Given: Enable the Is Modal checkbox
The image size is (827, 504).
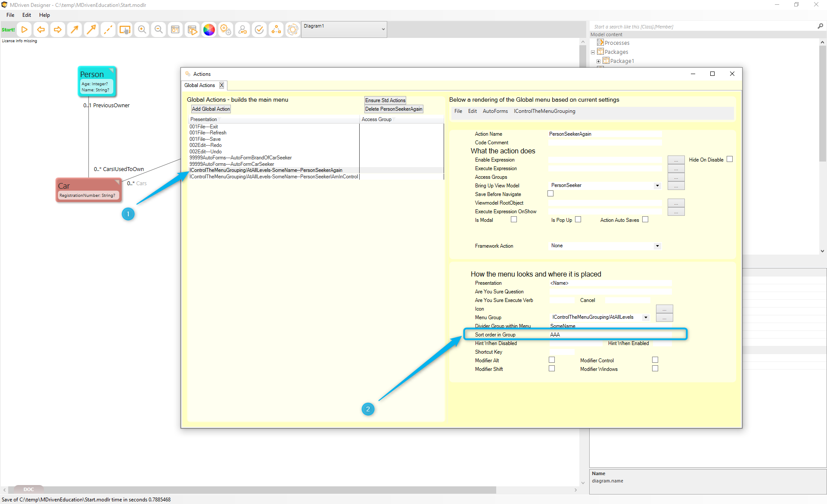Looking at the screenshot, I should tap(514, 220).
